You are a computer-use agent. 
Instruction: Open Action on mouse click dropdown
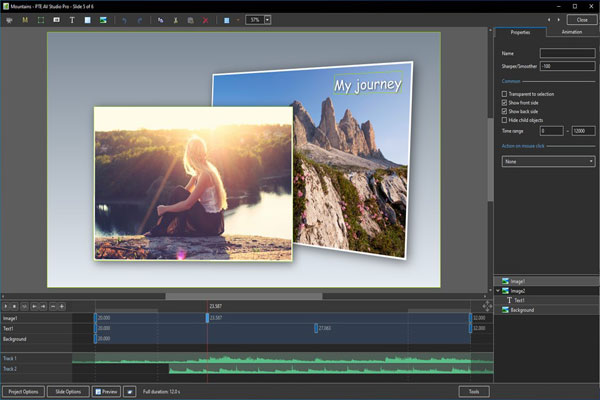click(x=548, y=161)
